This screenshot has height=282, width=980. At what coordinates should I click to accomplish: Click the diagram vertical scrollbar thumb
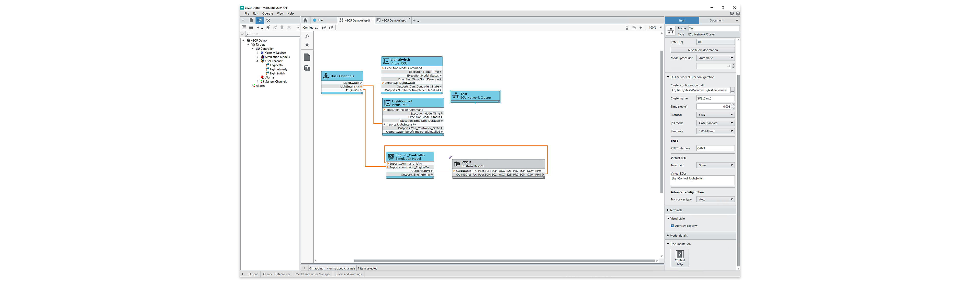(x=661, y=122)
